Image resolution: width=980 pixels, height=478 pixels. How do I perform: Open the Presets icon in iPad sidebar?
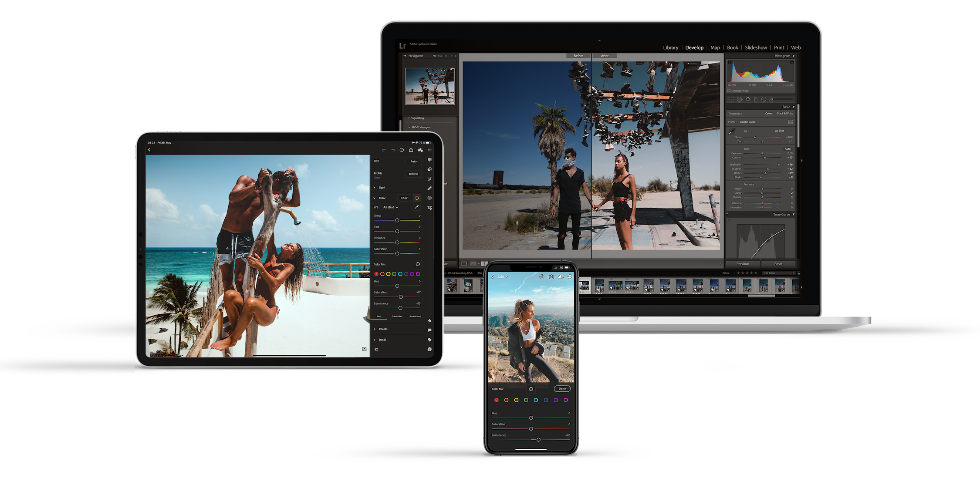pyautogui.click(x=429, y=169)
